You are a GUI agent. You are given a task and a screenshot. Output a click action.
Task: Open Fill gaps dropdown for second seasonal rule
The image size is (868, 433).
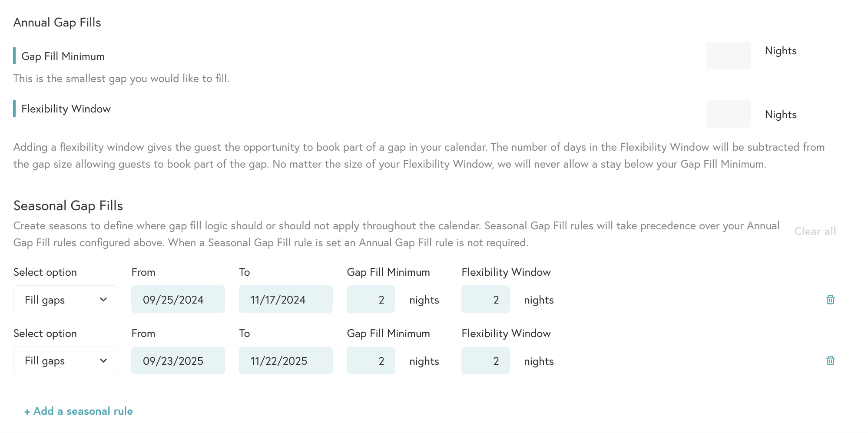click(x=65, y=360)
